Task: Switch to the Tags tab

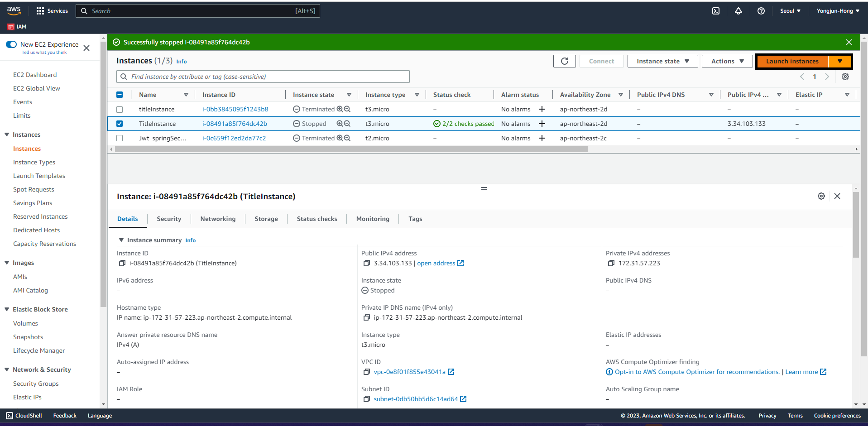Action: 415,219
